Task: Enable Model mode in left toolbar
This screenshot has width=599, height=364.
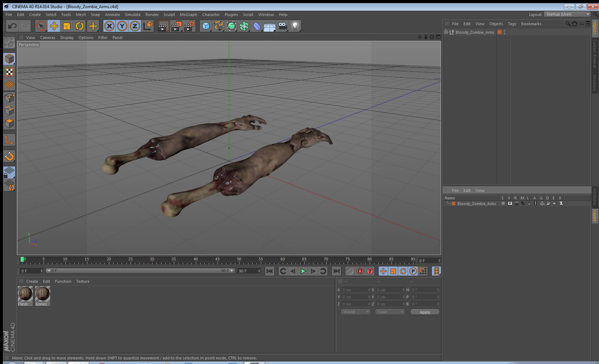Action: (x=9, y=59)
